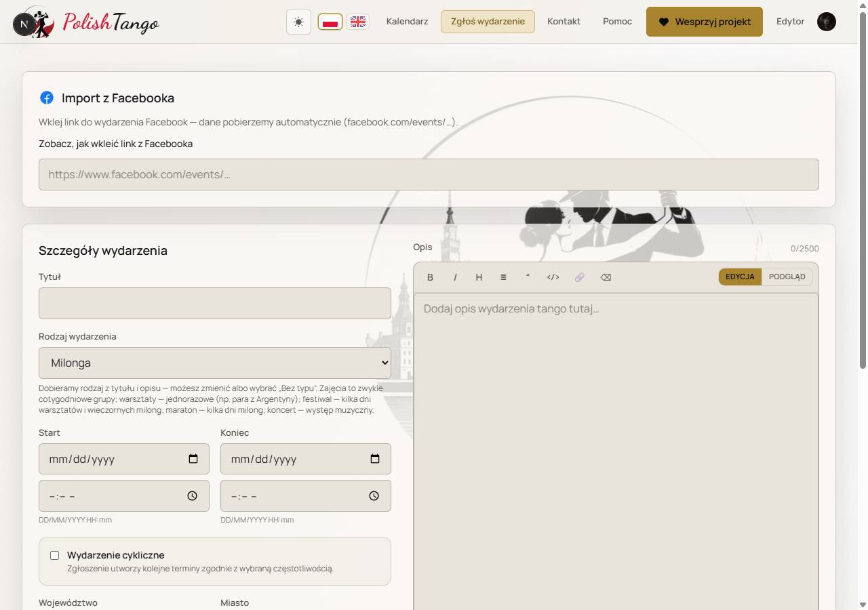This screenshot has width=868, height=610.
Task: Click into the Opis description text area
Action: [616, 451]
